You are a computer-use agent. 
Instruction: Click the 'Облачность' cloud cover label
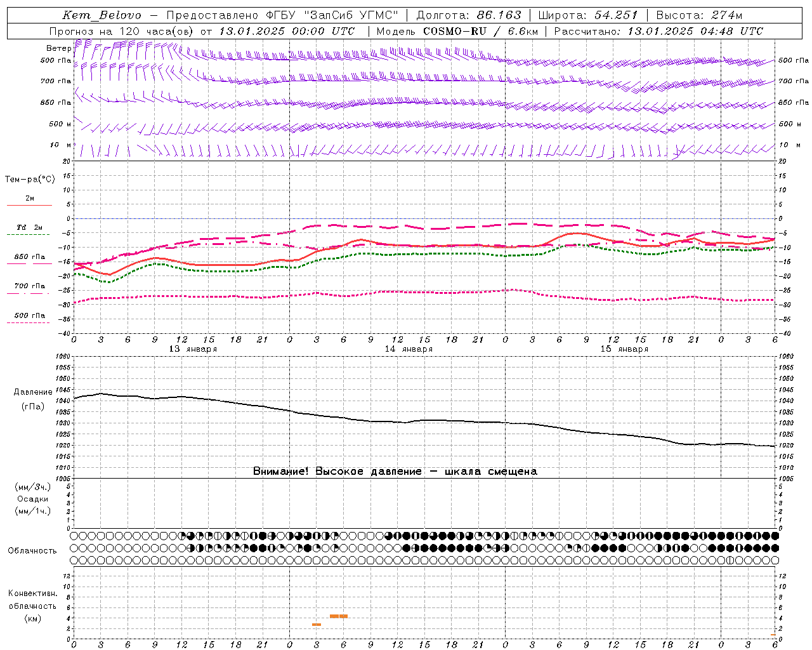pos(32,551)
